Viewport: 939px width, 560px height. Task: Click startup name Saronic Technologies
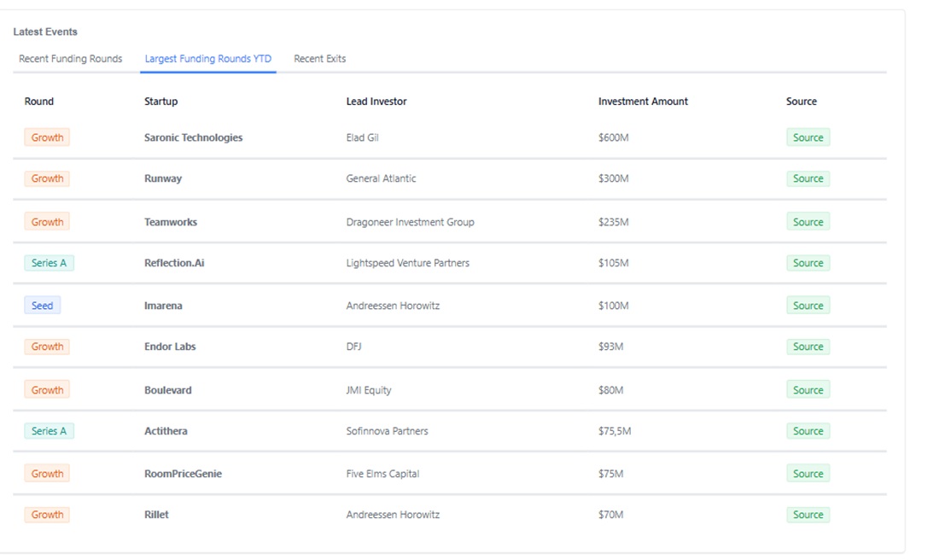194,137
